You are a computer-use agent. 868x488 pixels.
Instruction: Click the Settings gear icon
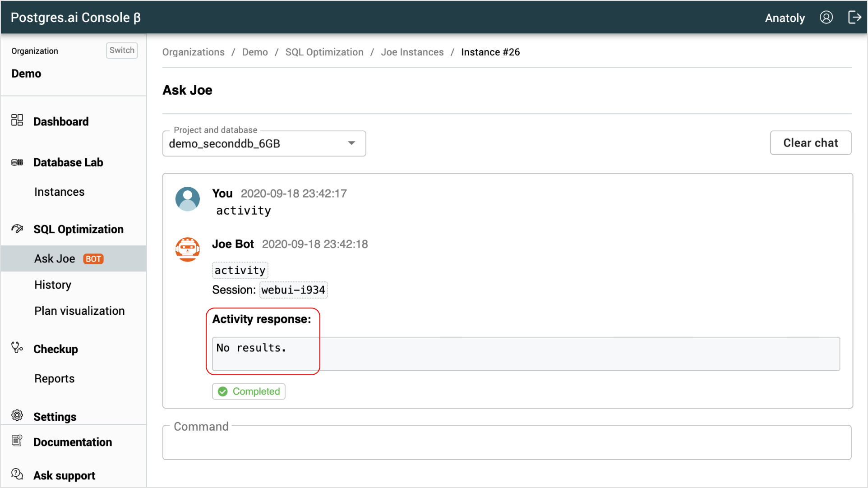[17, 415]
